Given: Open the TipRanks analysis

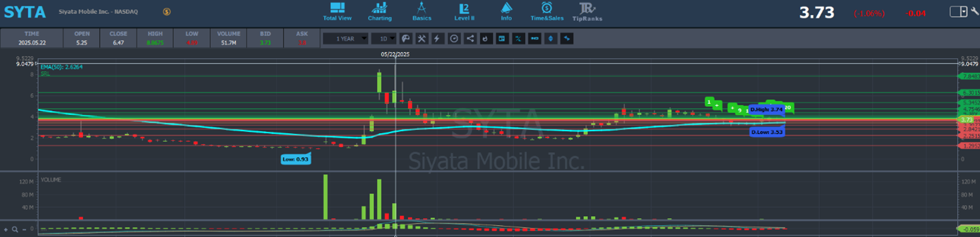Looking at the screenshot, I should point(587,11).
